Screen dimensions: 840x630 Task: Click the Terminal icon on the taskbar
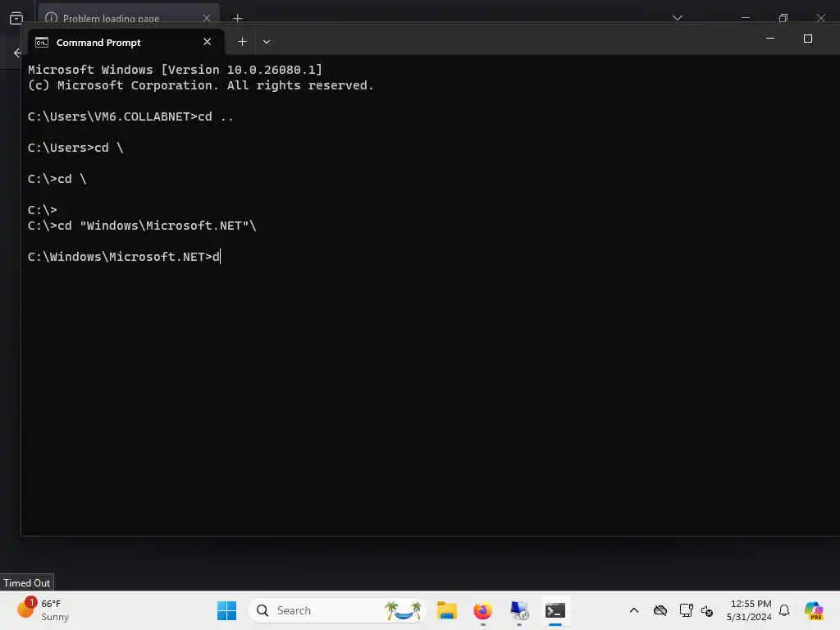(555, 610)
